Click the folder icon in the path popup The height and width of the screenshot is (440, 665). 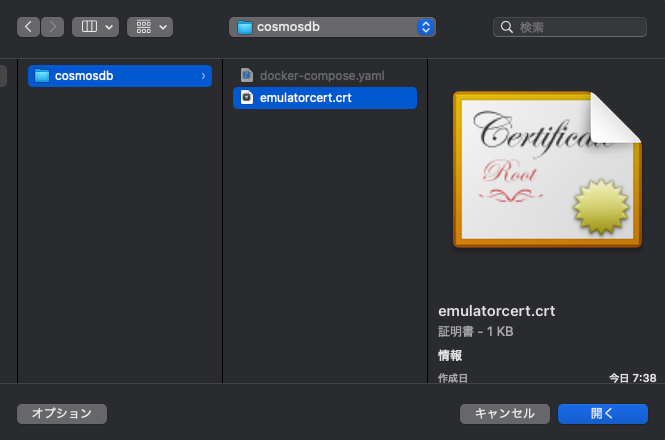[245, 27]
